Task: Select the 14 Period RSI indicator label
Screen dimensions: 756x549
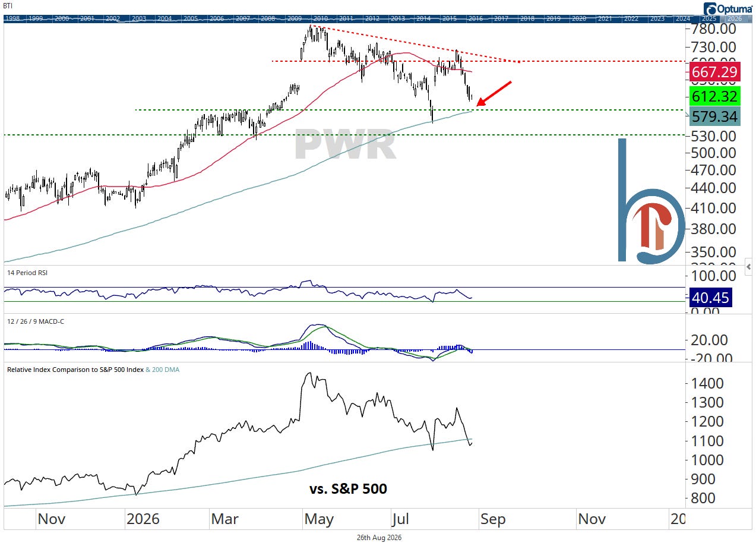Action: click(x=27, y=273)
